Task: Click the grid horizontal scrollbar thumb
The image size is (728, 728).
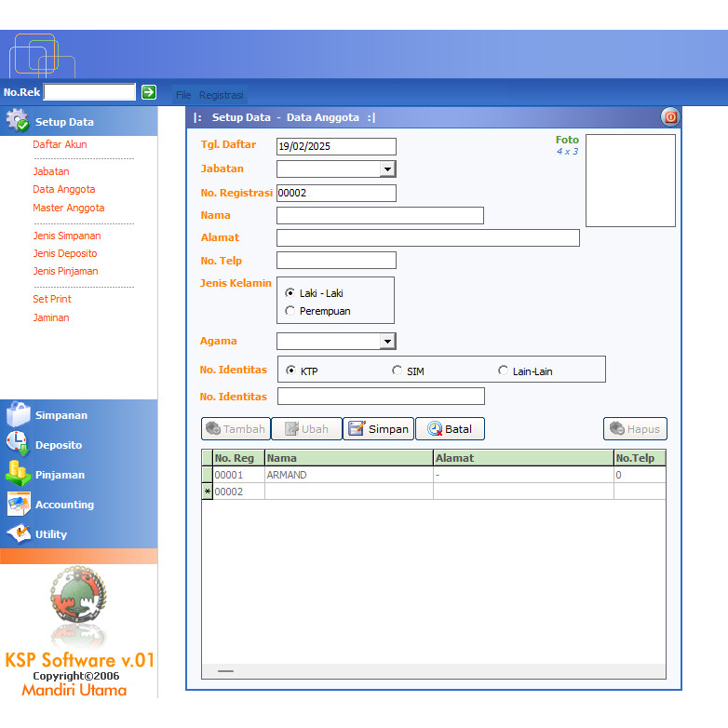Action: [225, 671]
